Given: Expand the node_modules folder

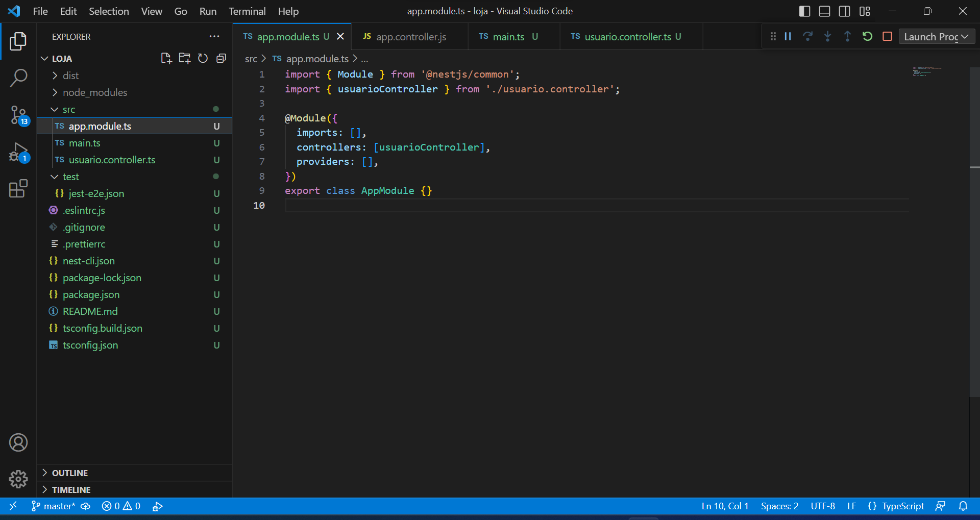Looking at the screenshot, I should coord(135,92).
